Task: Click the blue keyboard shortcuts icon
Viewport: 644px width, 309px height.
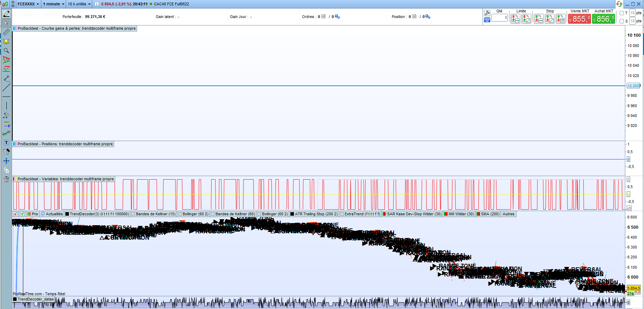Action: click(x=487, y=20)
